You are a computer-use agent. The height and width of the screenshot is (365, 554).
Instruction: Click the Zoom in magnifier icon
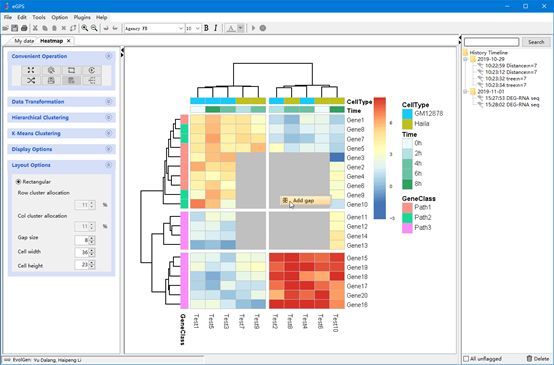point(85,28)
